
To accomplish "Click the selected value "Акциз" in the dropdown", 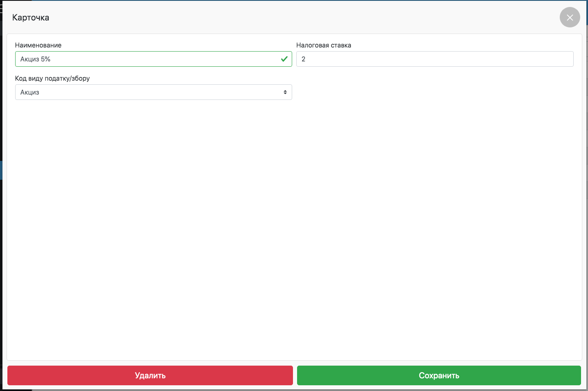I will coord(30,92).
